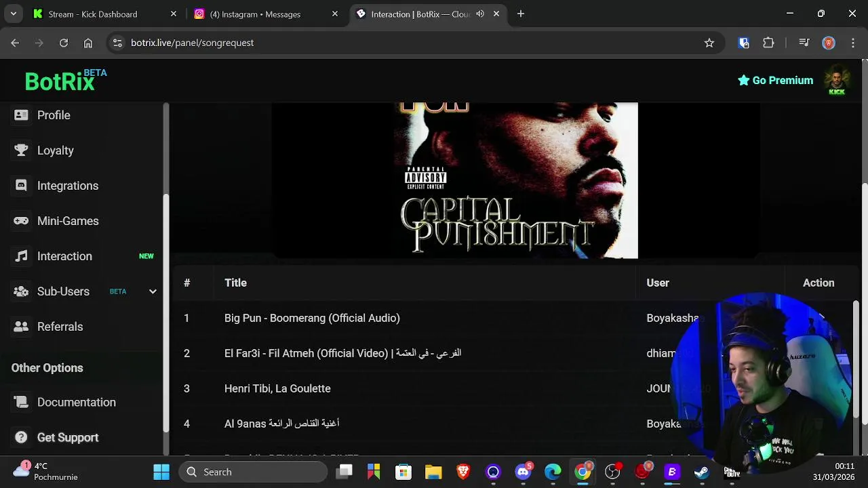Open the browser home page
868x488 pixels.
tap(88, 43)
